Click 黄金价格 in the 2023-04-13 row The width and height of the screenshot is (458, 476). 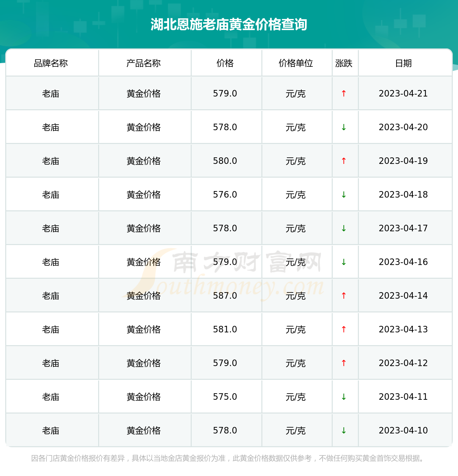click(x=144, y=330)
